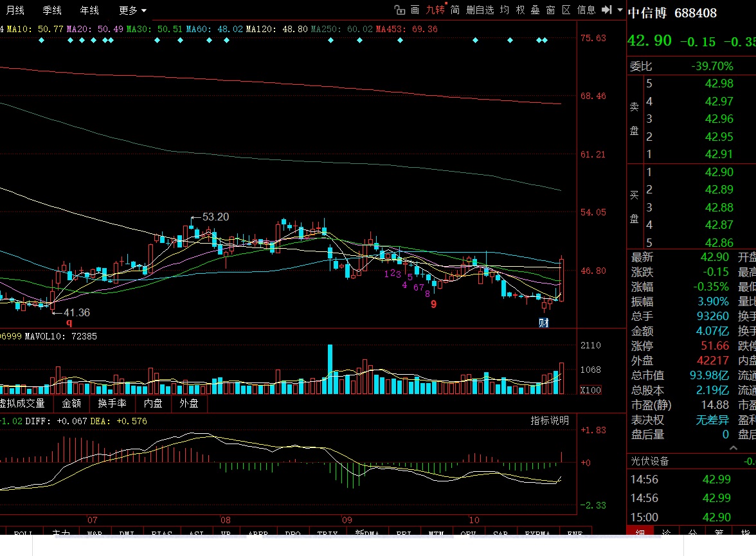Image resolution: width=756 pixels, height=556 pixels.
Task: Toggle the chart lock icon
Action: [399, 10]
